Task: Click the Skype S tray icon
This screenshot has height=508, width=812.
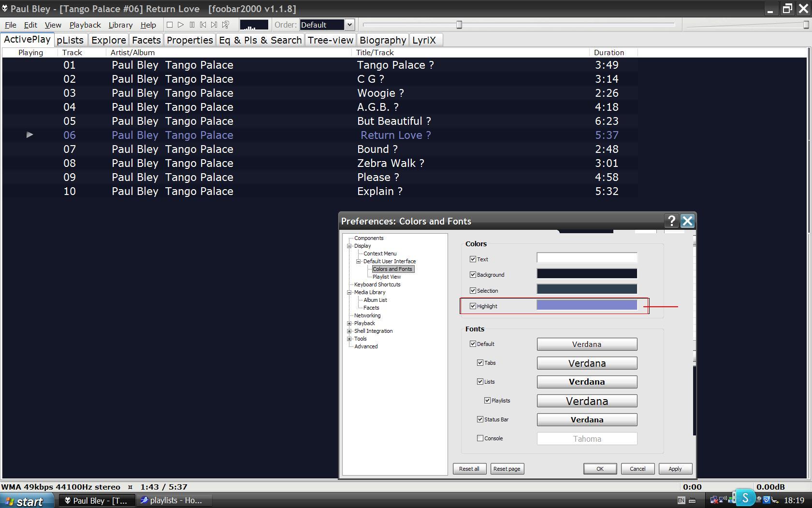Action: [x=745, y=497]
